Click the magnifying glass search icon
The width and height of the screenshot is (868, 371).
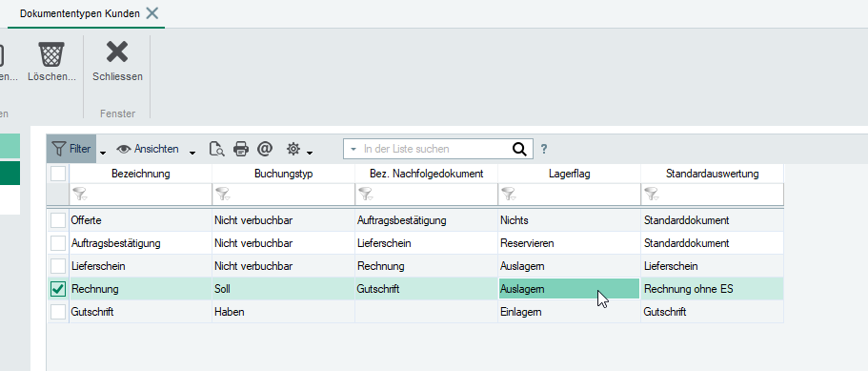pyautogui.click(x=518, y=149)
